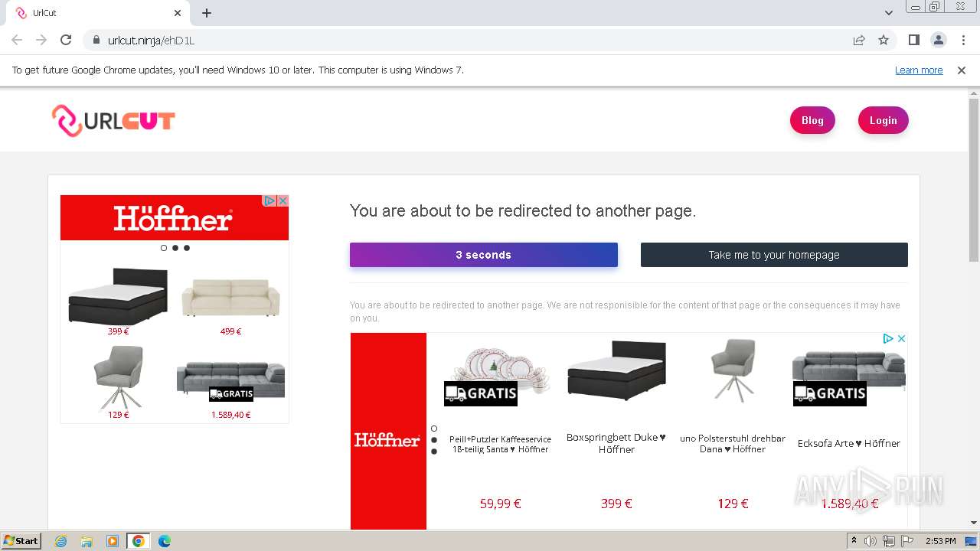Image resolution: width=980 pixels, height=551 pixels.
Task: Show hidden system tray icons
Action: [x=854, y=541]
